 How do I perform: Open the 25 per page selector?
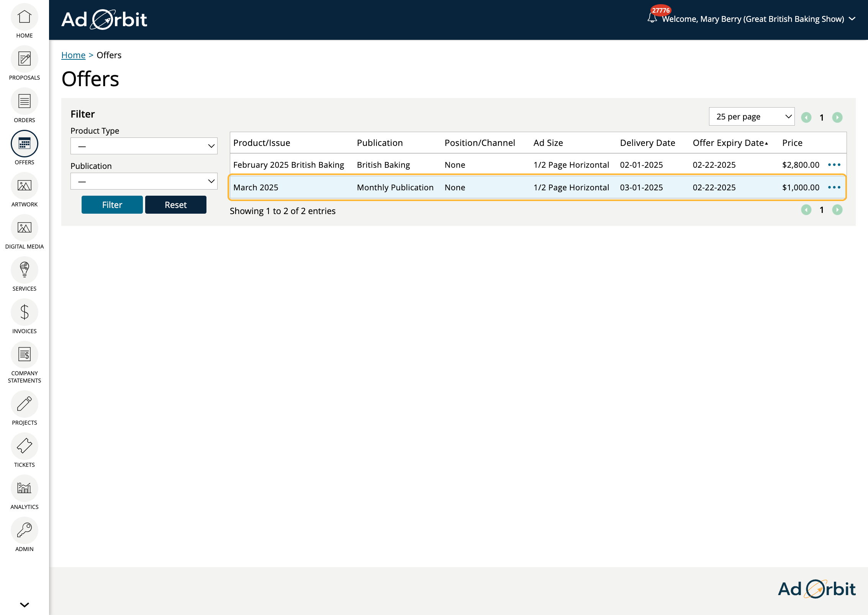[x=752, y=116]
